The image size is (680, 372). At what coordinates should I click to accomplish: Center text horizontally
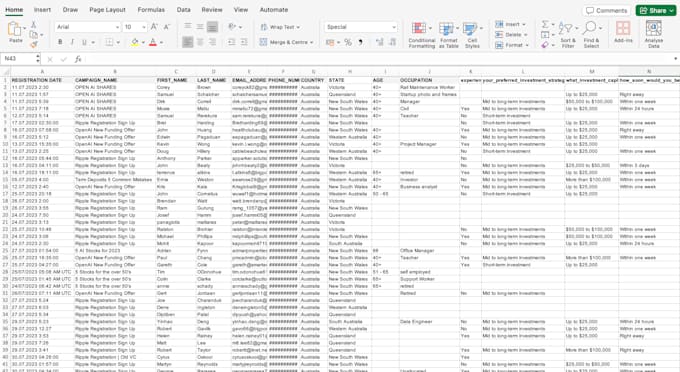pos(200,42)
